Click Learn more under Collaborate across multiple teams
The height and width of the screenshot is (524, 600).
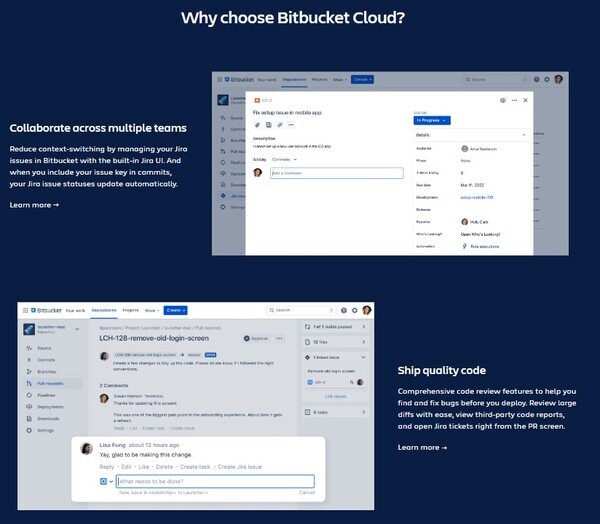[34, 205]
